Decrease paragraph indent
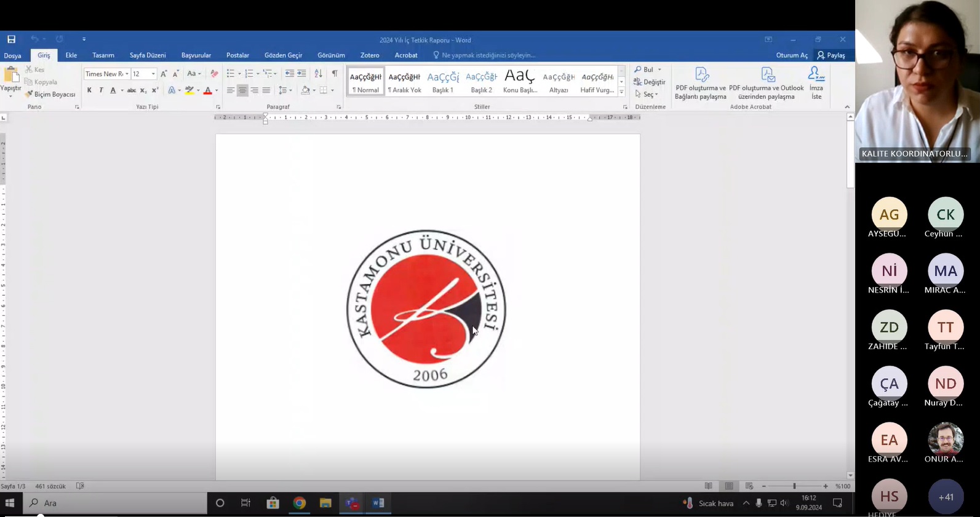The width and height of the screenshot is (980, 517). click(289, 74)
